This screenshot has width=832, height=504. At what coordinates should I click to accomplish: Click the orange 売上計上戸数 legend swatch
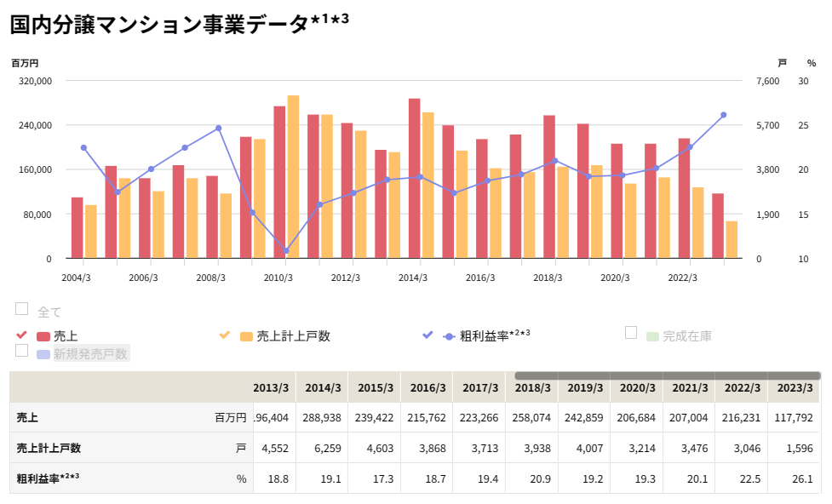click(x=246, y=337)
